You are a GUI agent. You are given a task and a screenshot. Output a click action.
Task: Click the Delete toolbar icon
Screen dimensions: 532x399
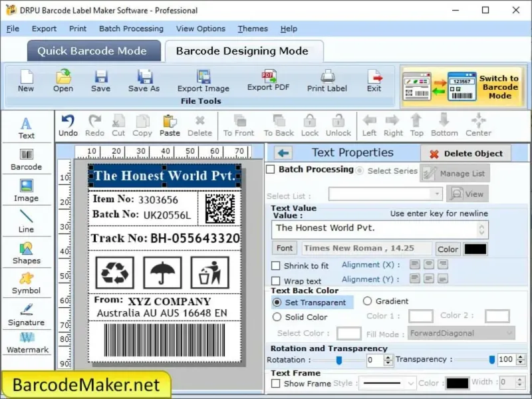200,126
